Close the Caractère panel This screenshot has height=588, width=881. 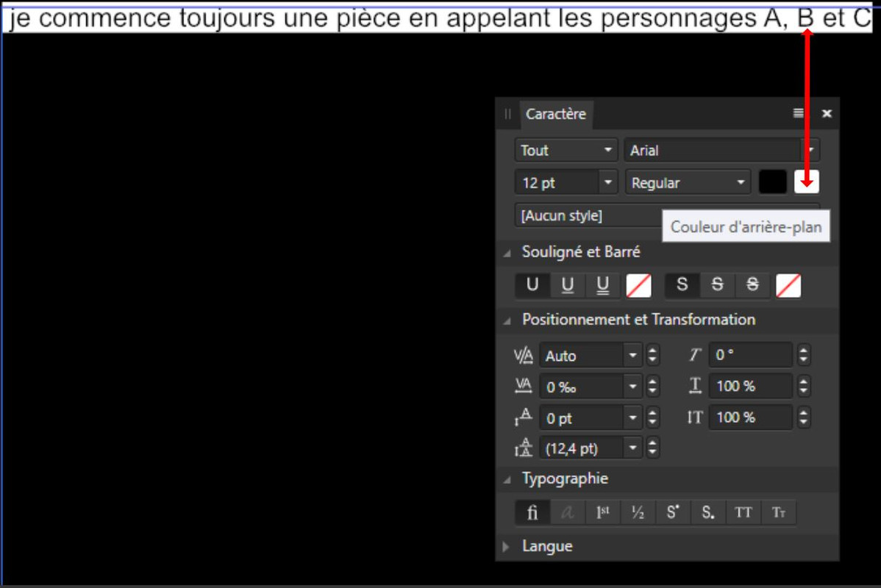pos(827,113)
